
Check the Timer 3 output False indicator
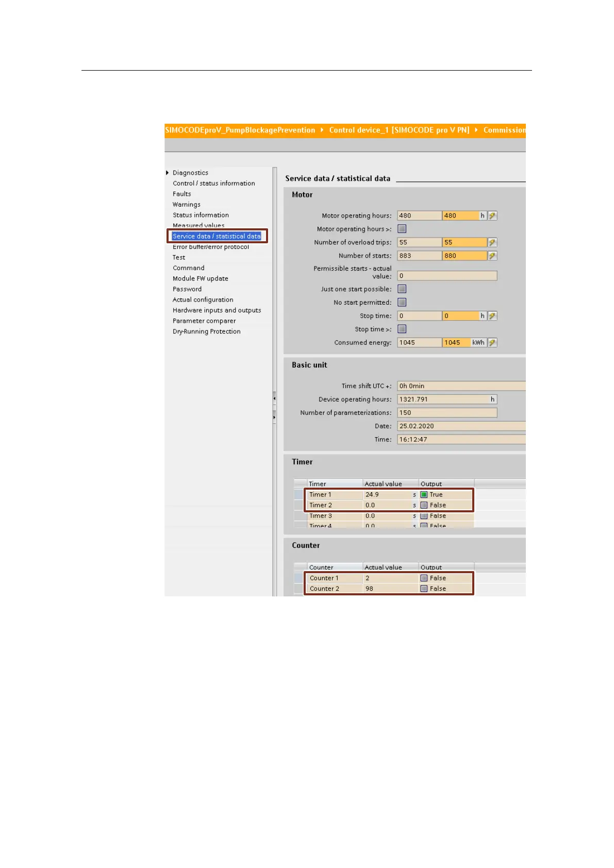coord(424,516)
